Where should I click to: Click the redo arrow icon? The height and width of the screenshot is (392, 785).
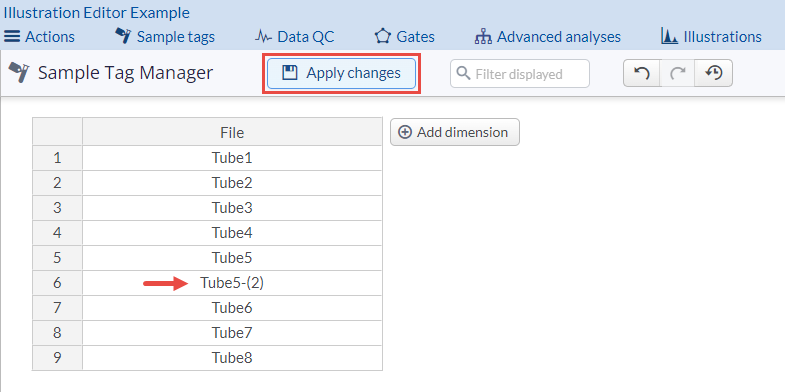[677, 74]
